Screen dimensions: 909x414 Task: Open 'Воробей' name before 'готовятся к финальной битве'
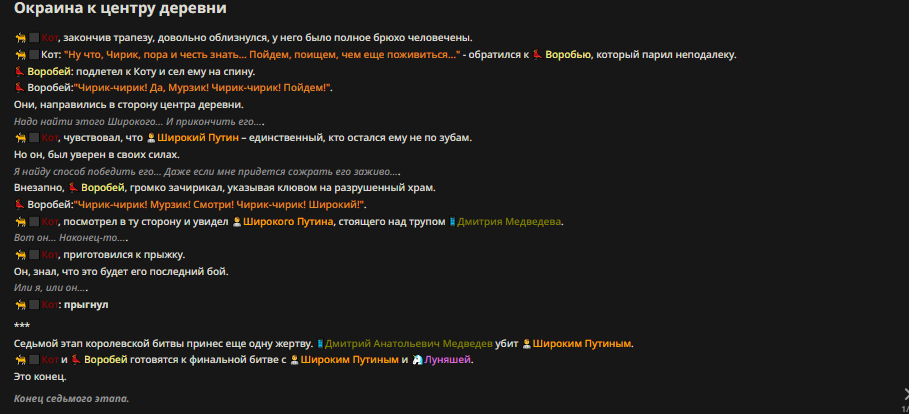[x=106, y=359]
